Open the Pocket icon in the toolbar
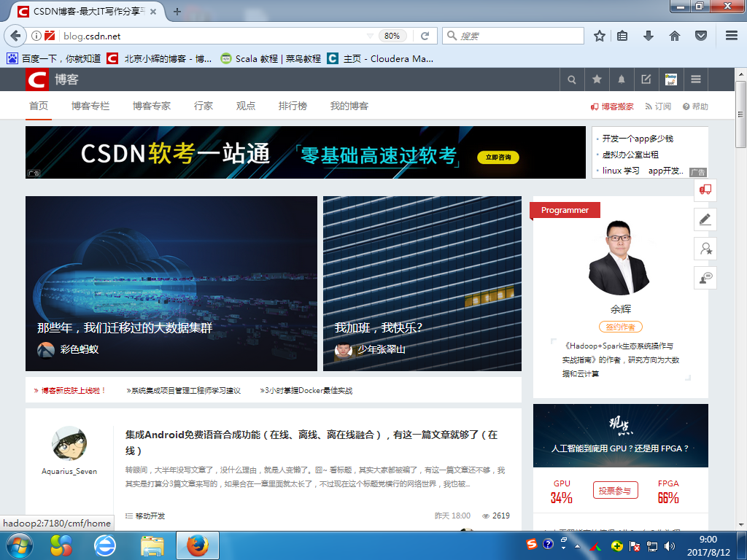747x560 pixels. (x=701, y=36)
